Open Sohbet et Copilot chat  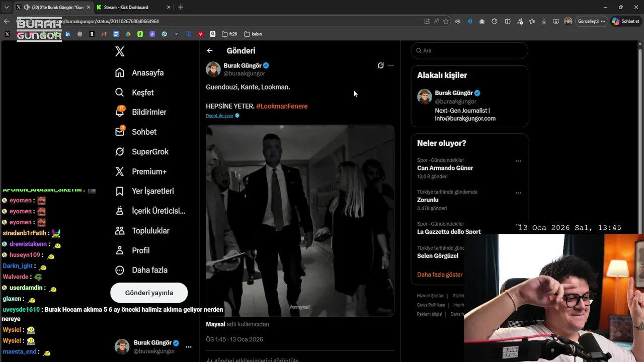coord(626,21)
